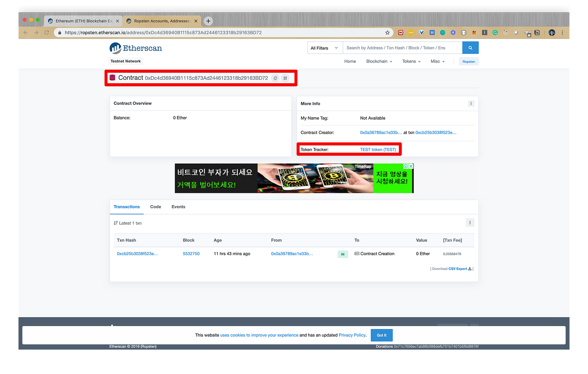Click the 'Latest 1 txn' sort label

[x=128, y=223]
